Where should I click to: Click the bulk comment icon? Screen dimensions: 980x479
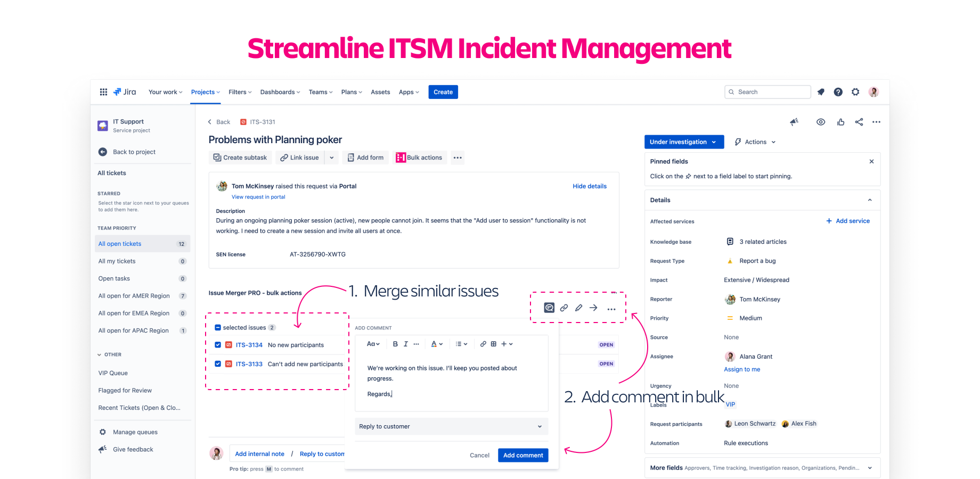(549, 308)
